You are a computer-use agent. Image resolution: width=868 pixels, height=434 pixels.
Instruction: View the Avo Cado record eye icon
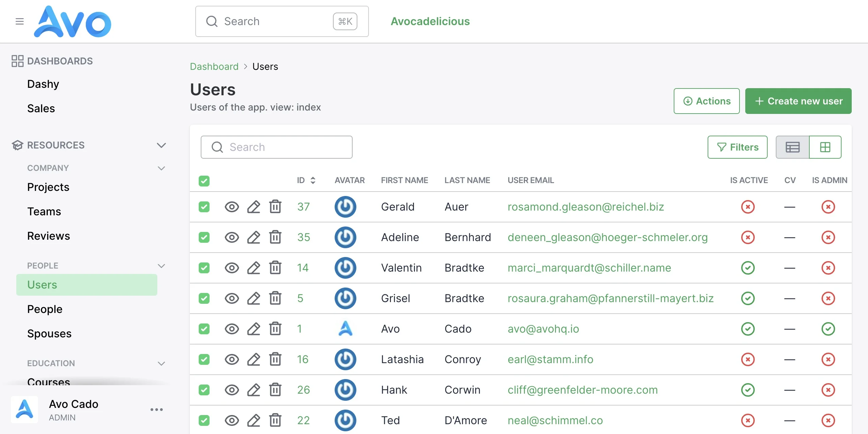[x=232, y=329]
